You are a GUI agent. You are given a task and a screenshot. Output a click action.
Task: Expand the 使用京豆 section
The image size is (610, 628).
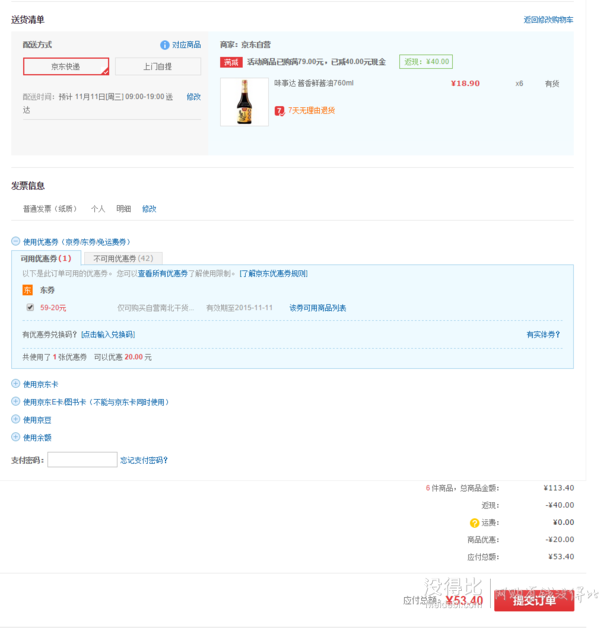tap(16, 419)
